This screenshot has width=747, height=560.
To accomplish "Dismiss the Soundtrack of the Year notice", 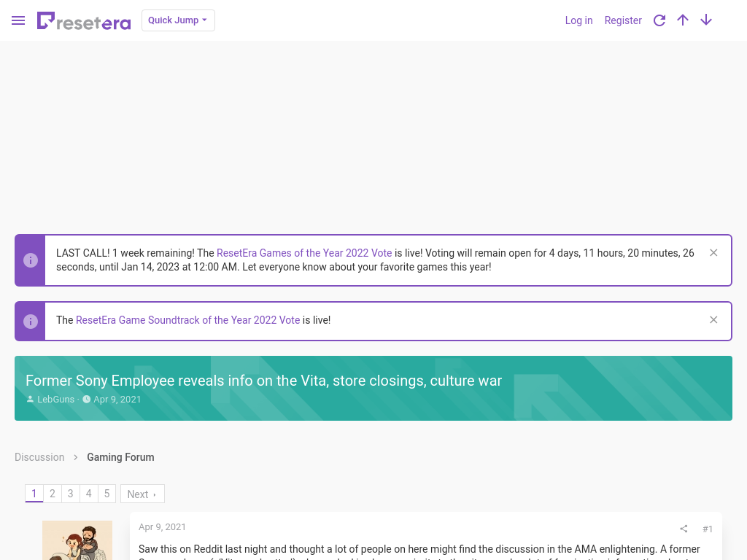I will [x=713, y=320].
